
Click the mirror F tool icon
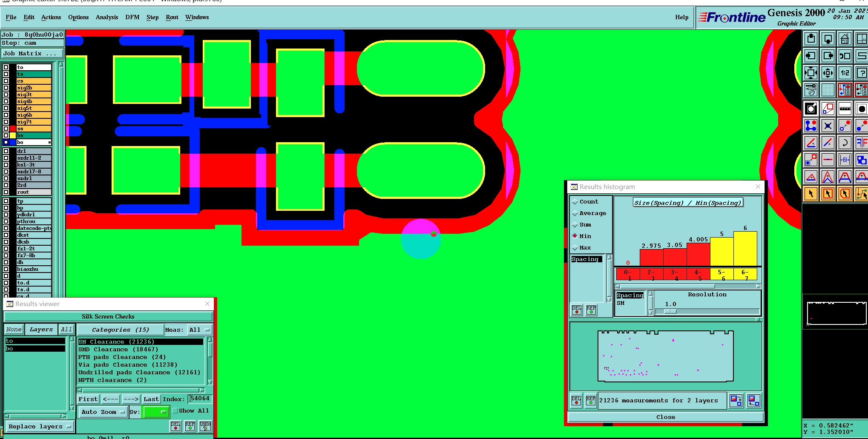[861, 143]
